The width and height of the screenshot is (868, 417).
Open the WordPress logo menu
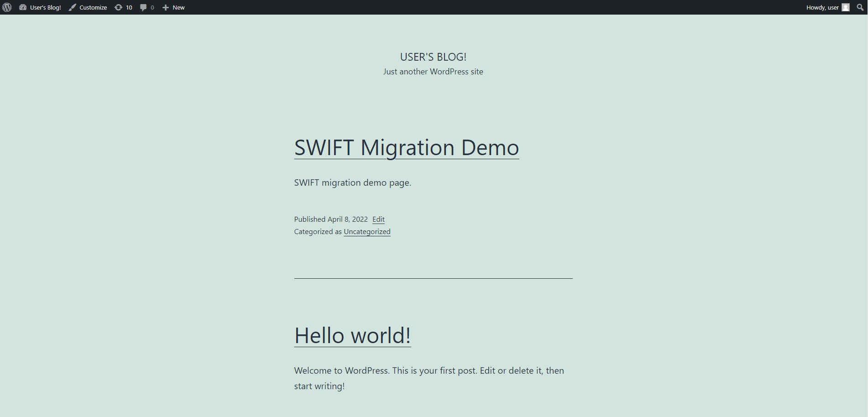[7, 7]
